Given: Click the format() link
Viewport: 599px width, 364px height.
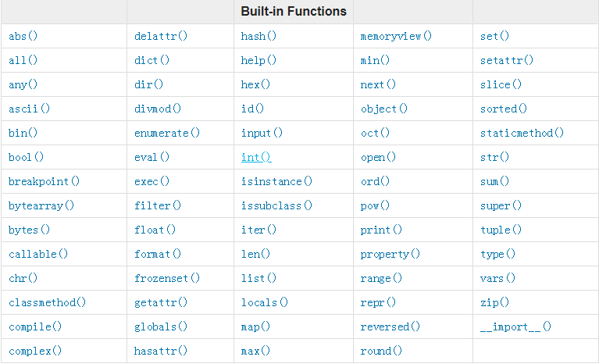Looking at the screenshot, I should (158, 254).
